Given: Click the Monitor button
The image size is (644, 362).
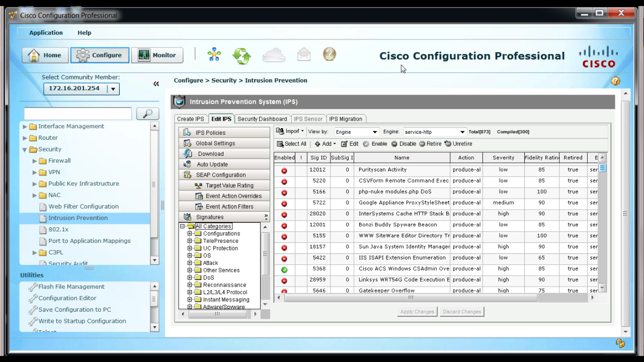Looking at the screenshot, I should pyautogui.click(x=157, y=55).
